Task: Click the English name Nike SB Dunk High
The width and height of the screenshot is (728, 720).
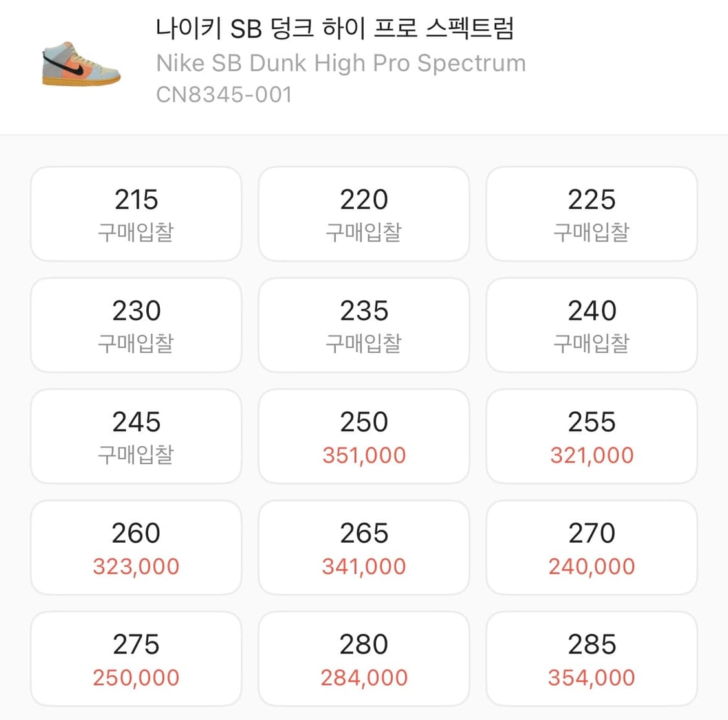Action: pyautogui.click(x=340, y=63)
